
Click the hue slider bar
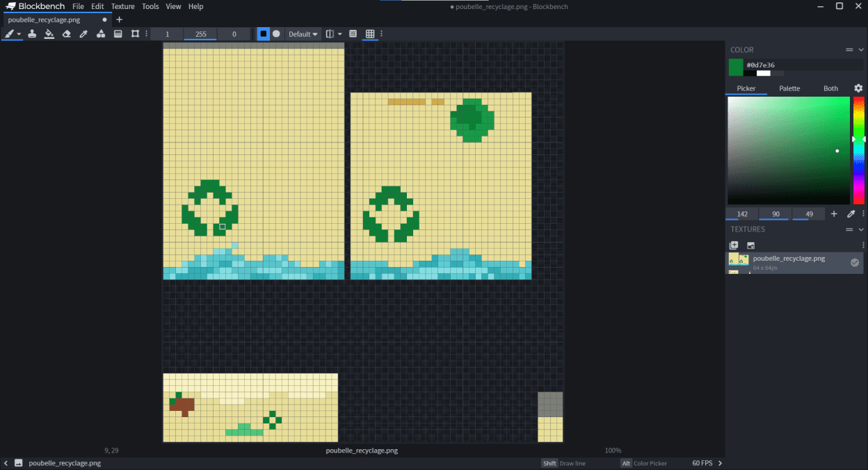859,150
